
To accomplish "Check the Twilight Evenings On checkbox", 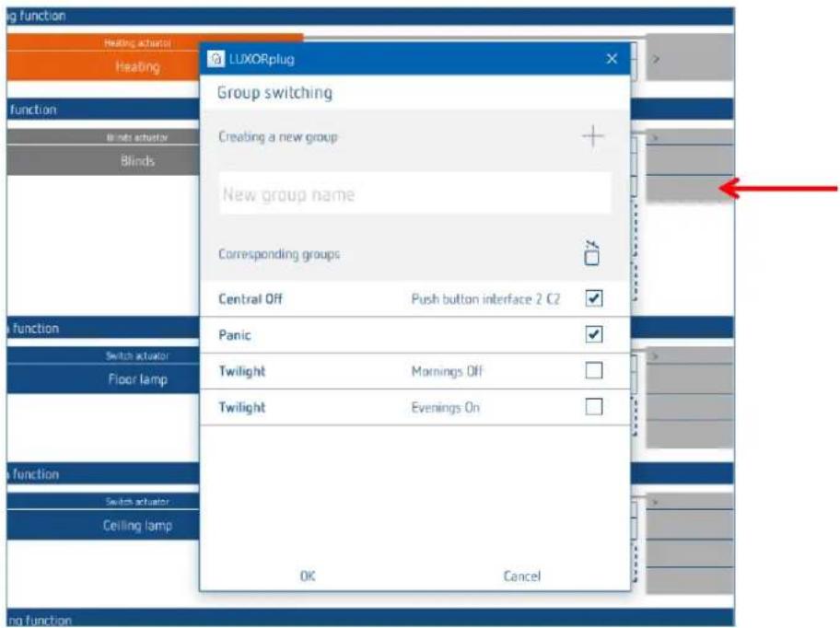I will pos(593,407).
